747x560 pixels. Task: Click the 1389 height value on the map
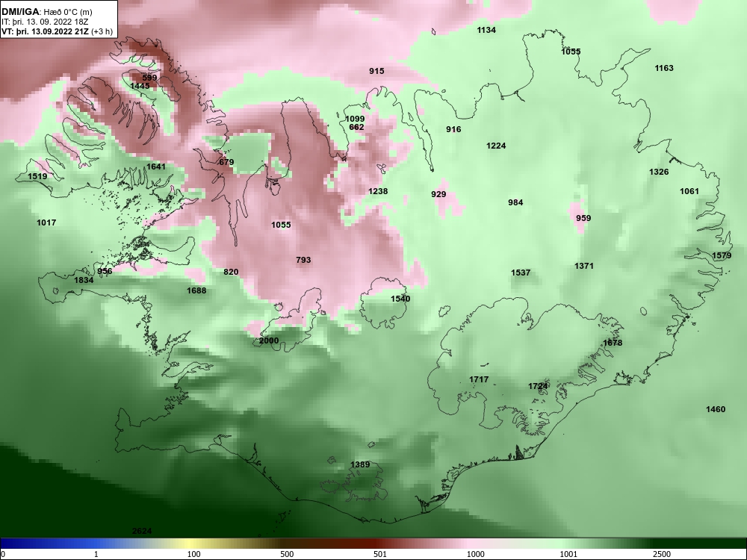coord(360,464)
